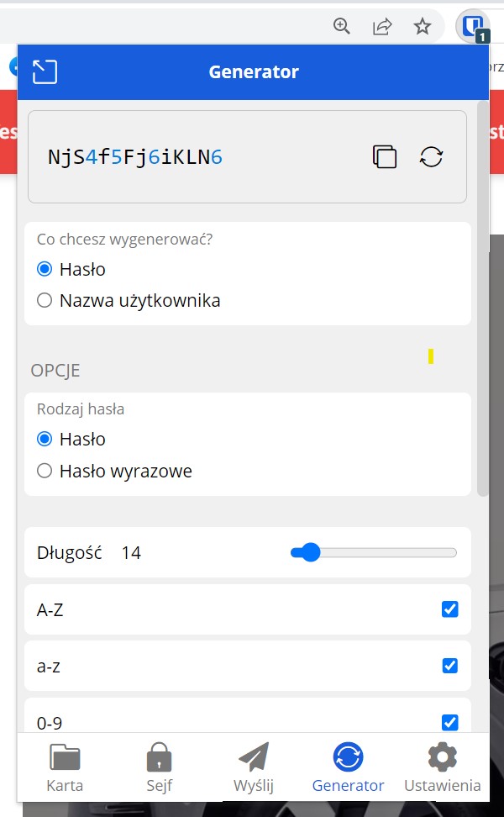Toggle the a-z lowercase checkbox

[x=450, y=666]
